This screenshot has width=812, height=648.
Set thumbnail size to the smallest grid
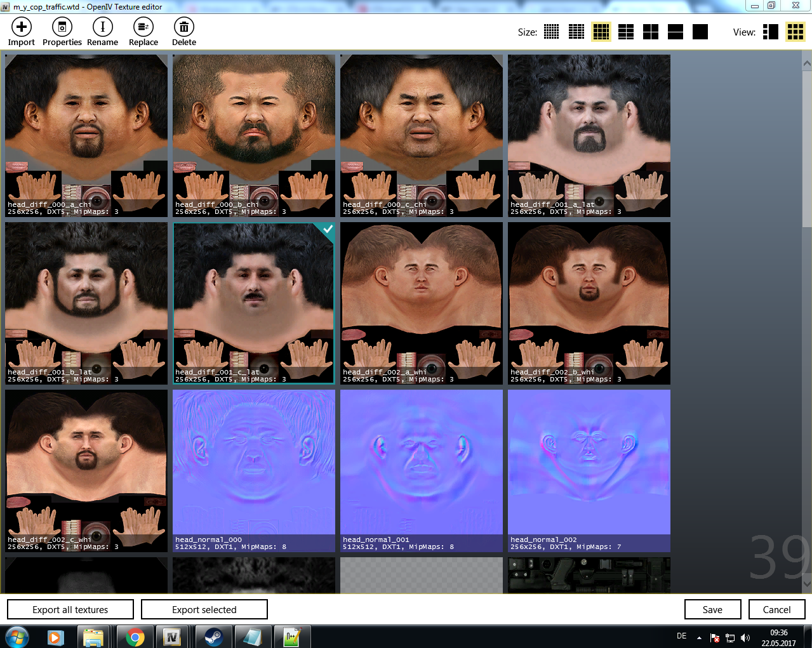tap(551, 32)
